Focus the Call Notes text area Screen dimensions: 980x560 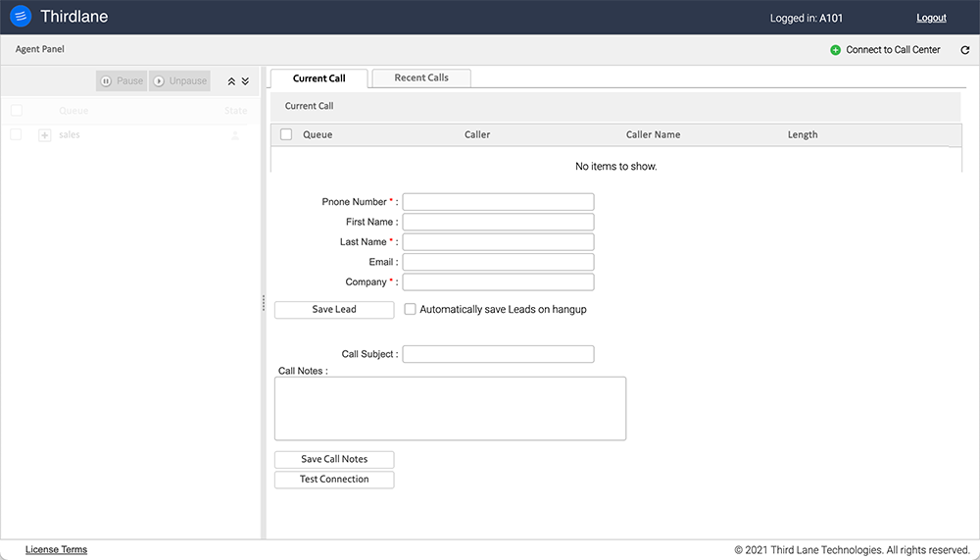pyautogui.click(x=450, y=408)
